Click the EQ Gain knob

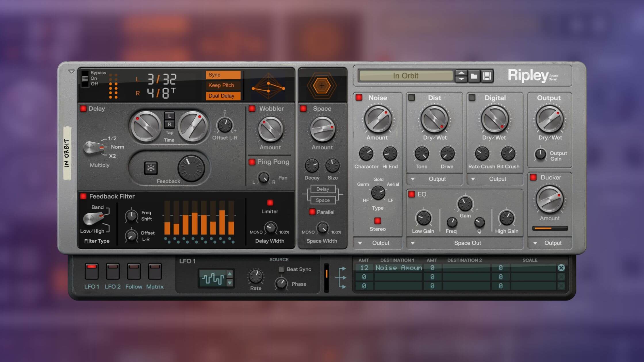point(465,204)
